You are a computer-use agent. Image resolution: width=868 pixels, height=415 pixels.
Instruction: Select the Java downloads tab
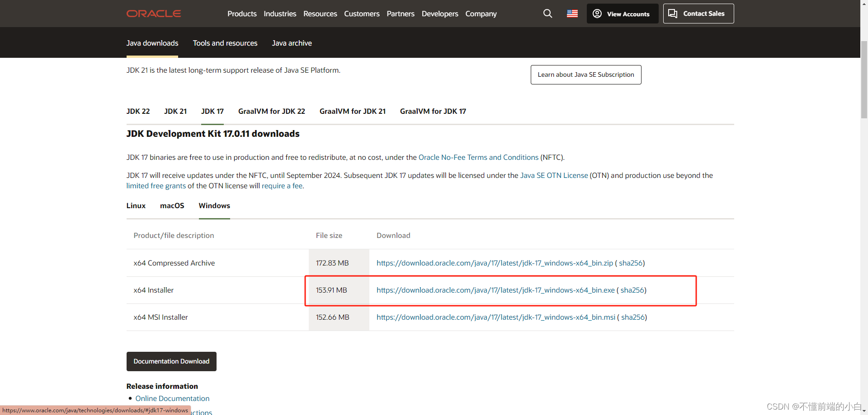pyautogui.click(x=152, y=43)
